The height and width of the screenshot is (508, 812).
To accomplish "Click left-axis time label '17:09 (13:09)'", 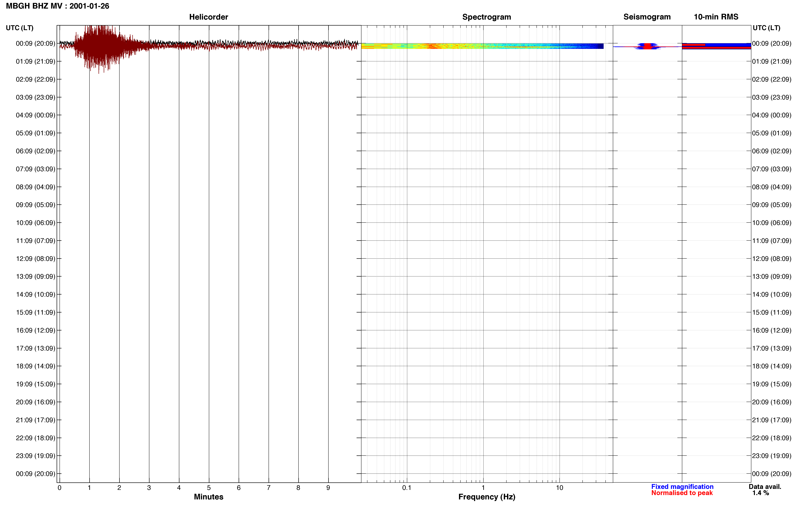I will [x=36, y=348].
